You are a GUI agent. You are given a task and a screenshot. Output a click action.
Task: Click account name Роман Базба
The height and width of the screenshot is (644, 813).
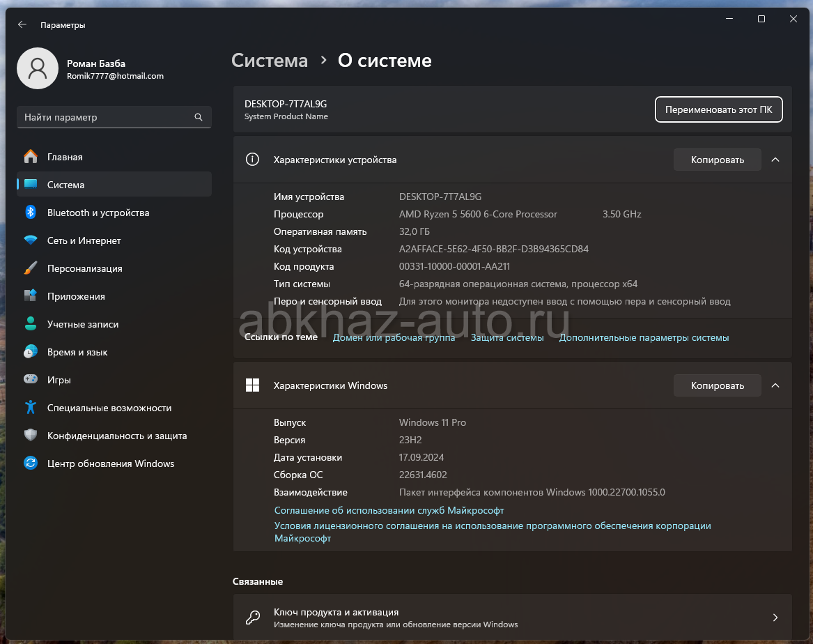point(96,63)
